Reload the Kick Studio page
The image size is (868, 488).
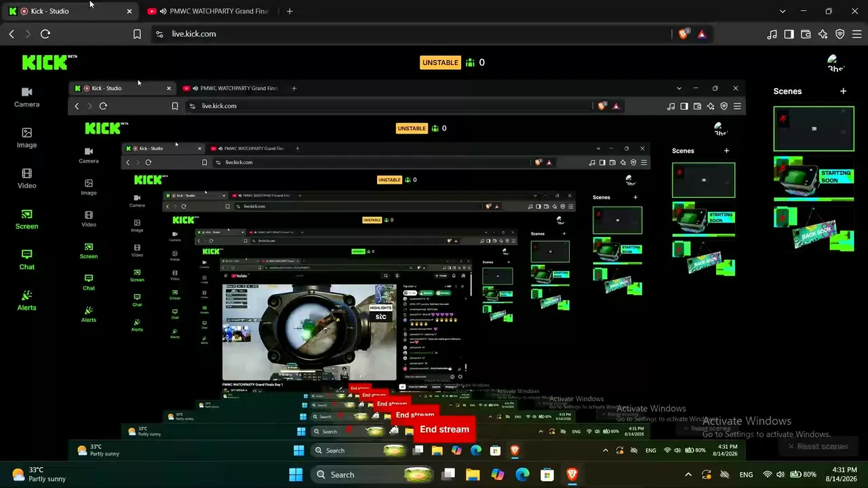[x=45, y=34]
